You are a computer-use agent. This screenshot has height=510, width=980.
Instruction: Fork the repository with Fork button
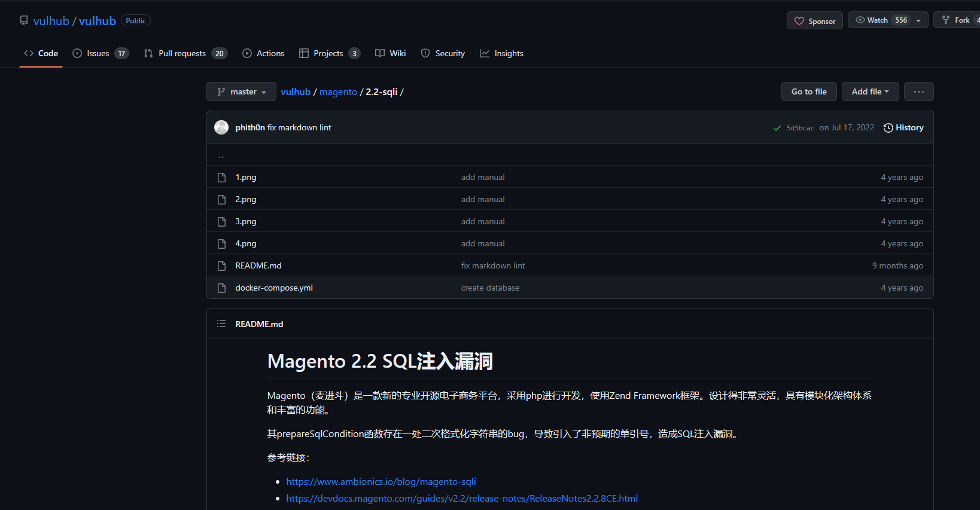coord(957,20)
